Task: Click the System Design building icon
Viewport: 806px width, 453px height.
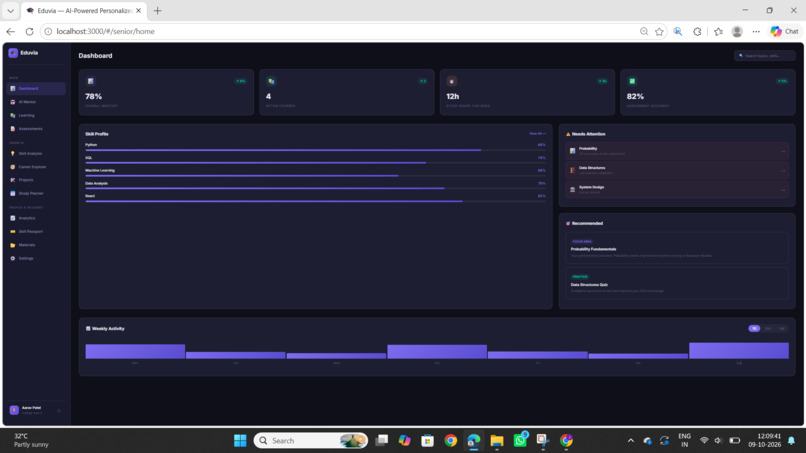Action: point(573,189)
